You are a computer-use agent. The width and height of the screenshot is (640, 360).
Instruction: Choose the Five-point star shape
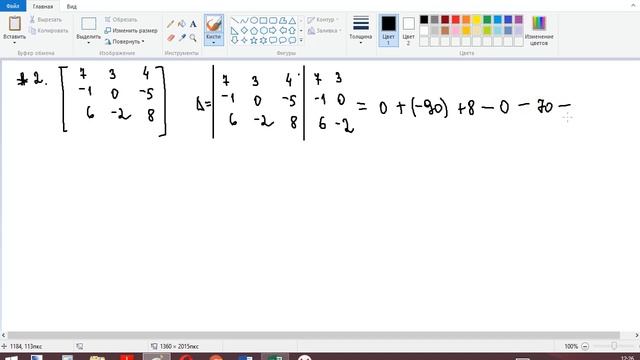pos(254,40)
